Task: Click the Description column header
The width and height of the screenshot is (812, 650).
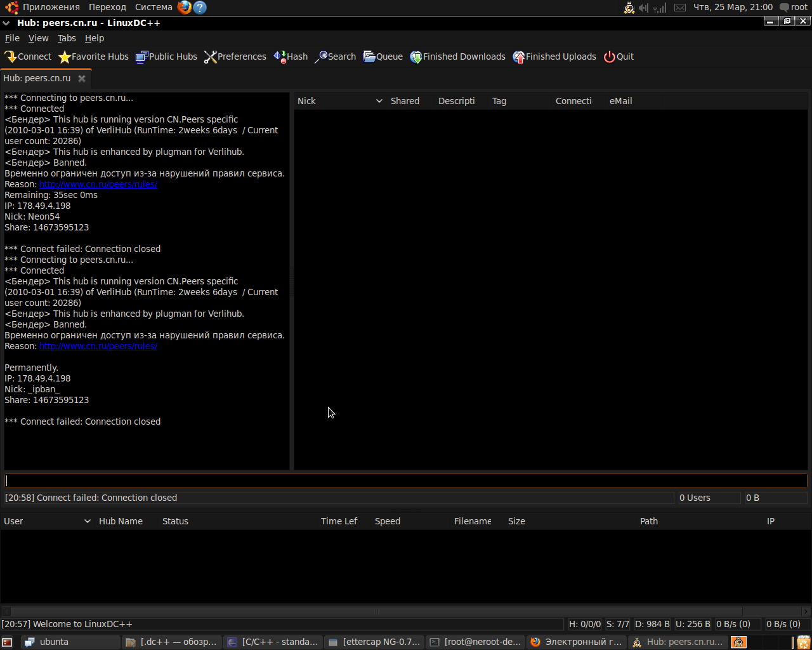Action: (461, 101)
